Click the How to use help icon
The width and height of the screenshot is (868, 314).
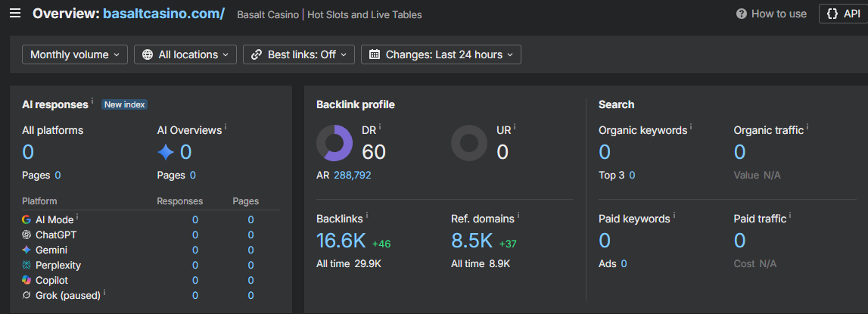(x=741, y=14)
